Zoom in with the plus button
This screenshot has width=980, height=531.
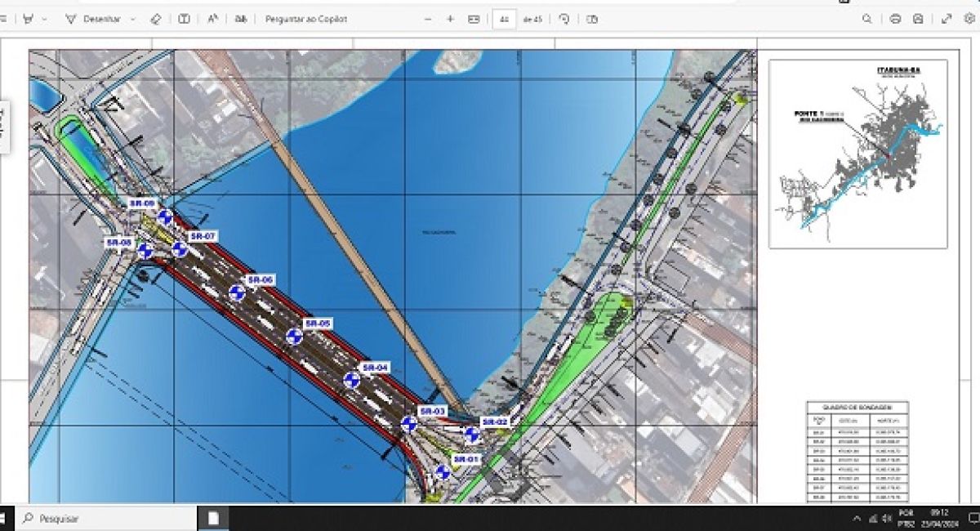(450, 19)
